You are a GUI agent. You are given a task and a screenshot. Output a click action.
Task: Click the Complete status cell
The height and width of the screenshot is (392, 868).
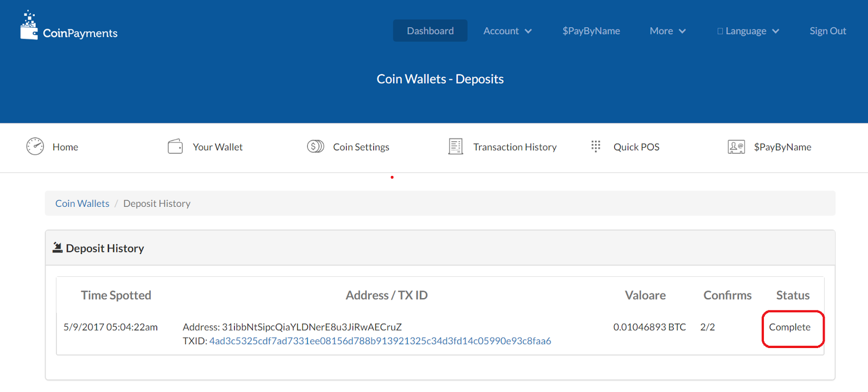click(x=790, y=327)
